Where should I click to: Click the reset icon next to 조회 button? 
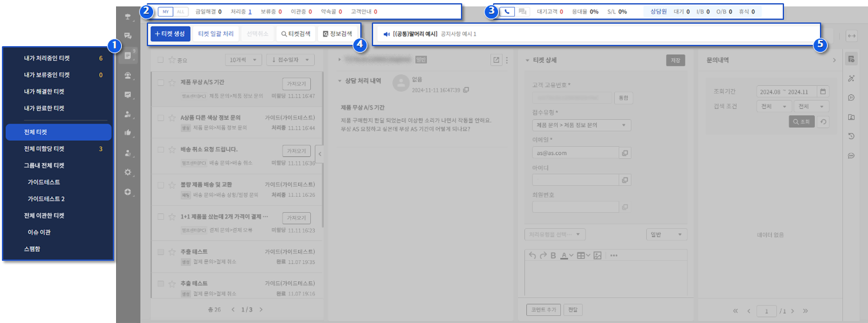click(823, 122)
